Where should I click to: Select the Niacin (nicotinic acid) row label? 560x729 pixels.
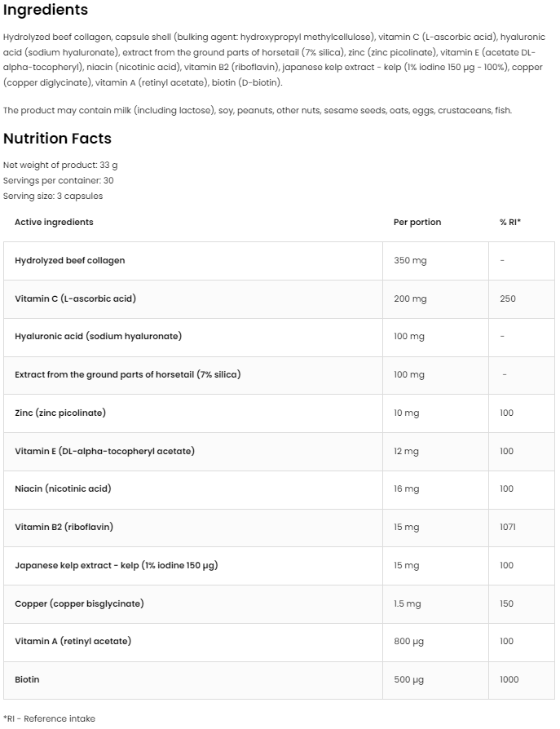tap(63, 488)
